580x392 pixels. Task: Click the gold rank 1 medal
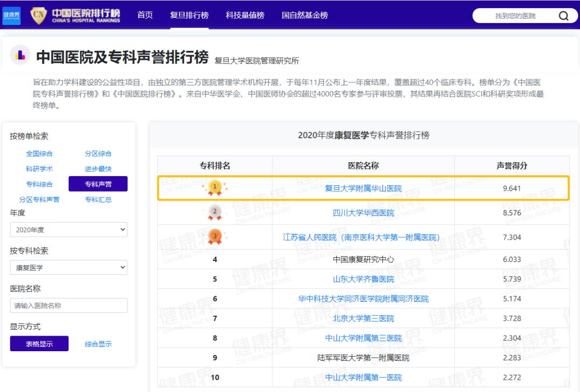215,188
